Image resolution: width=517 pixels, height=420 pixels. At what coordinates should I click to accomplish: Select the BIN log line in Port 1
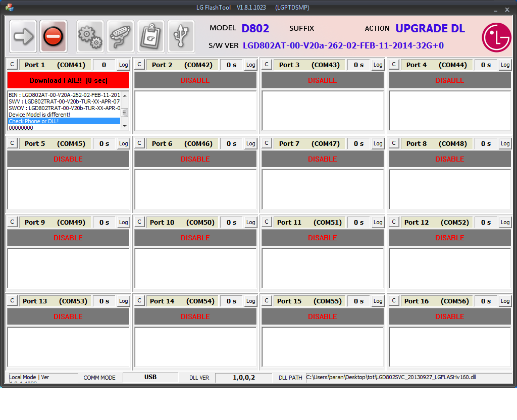tap(64, 95)
